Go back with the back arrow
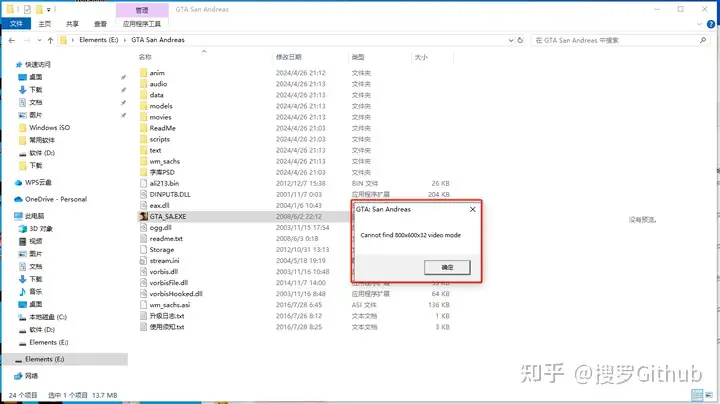Viewport: 720px width, 404px height. (x=12, y=40)
